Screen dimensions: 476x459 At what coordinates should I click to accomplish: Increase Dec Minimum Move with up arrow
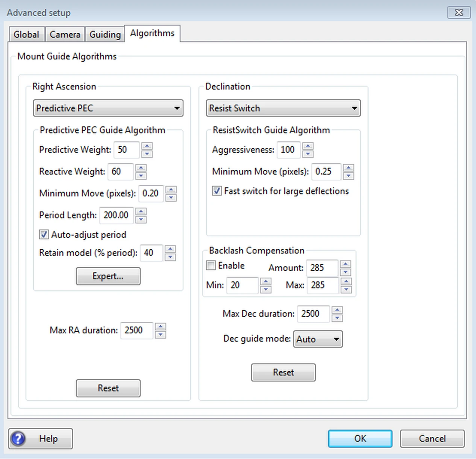(x=349, y=167)
